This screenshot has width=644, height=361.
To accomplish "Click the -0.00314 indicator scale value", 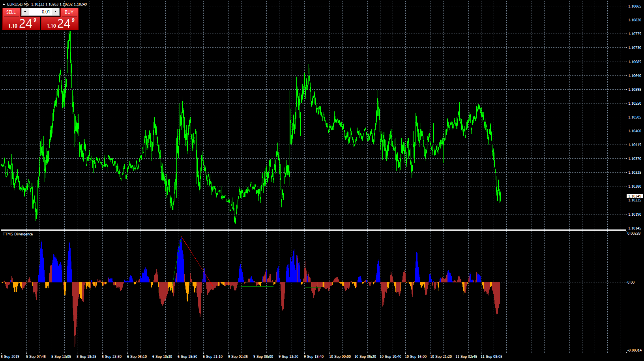I will click(x=634, y=350).
